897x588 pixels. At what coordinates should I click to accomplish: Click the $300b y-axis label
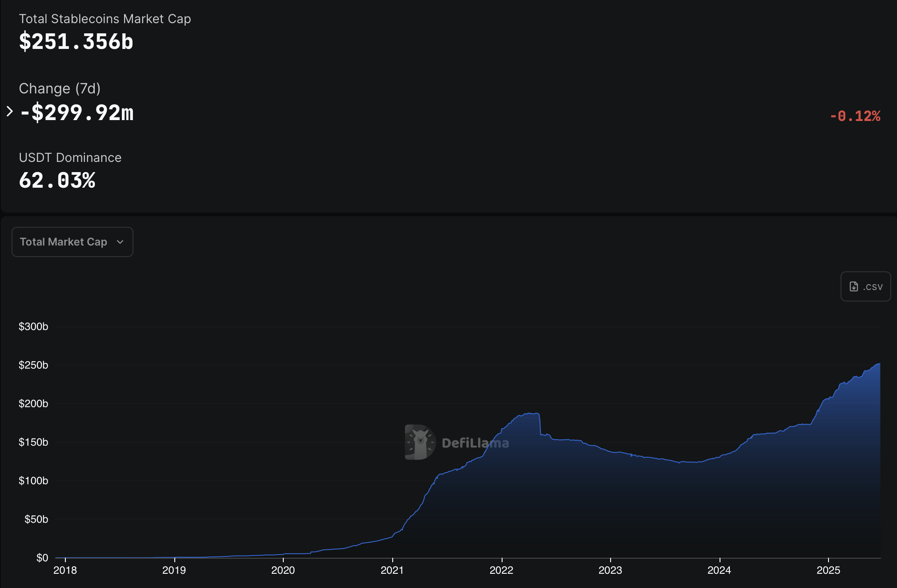(x=33, y=326)
